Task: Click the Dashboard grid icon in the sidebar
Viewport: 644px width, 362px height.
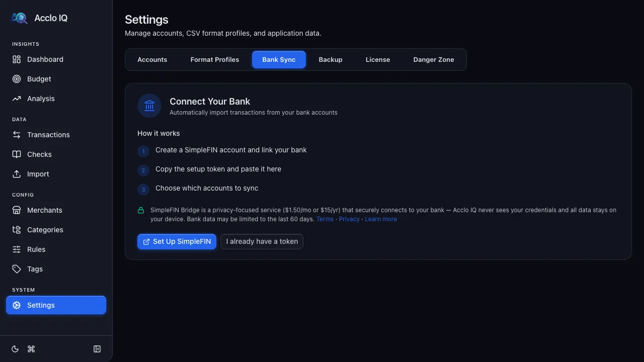Action: (17, 59)
